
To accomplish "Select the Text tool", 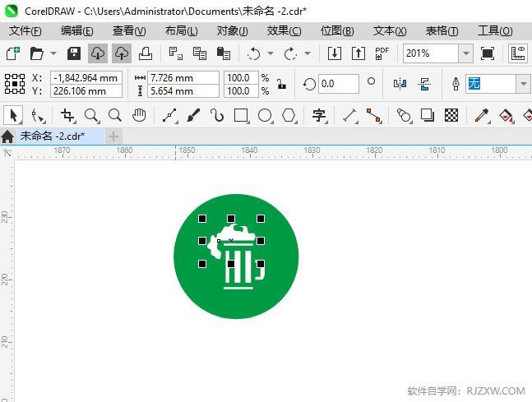I will click(319, 115).
